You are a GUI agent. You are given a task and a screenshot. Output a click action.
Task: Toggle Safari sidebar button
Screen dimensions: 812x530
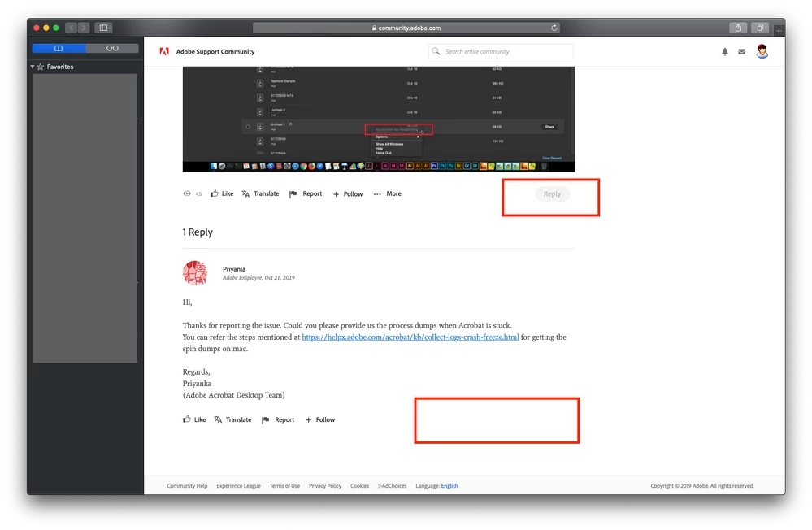(x=103, y=28)
